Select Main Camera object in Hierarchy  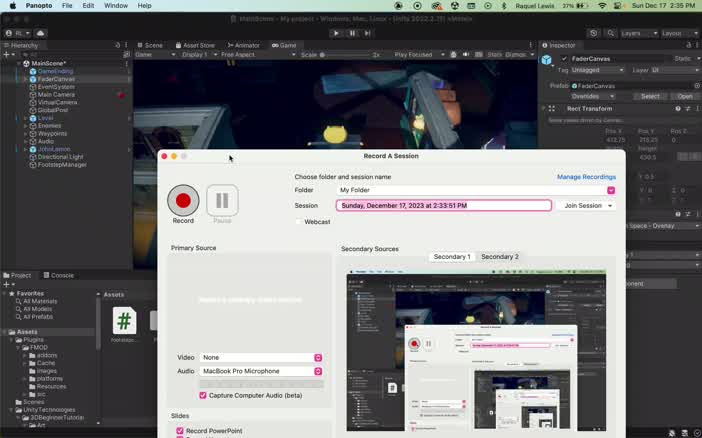56,95
